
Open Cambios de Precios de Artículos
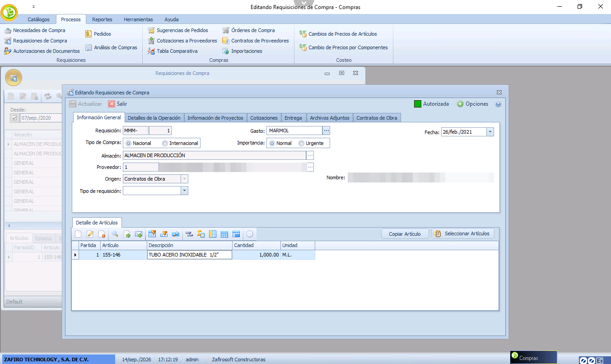click(338, 34)
